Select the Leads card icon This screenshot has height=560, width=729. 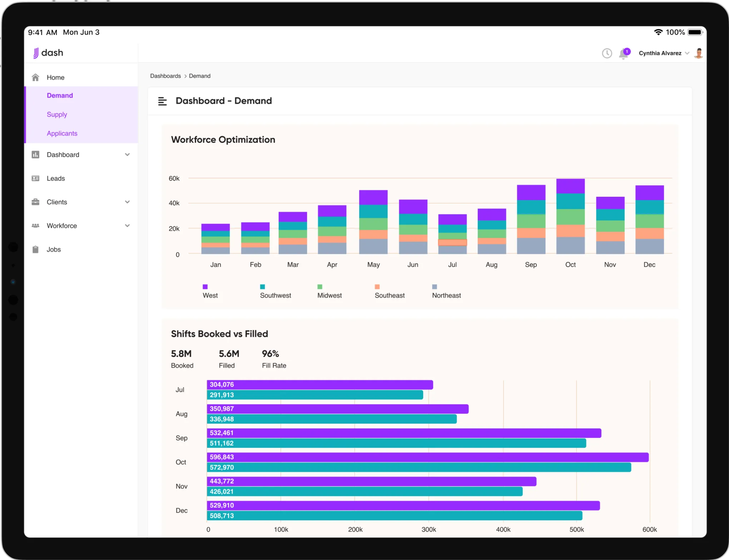coord(36,178)
